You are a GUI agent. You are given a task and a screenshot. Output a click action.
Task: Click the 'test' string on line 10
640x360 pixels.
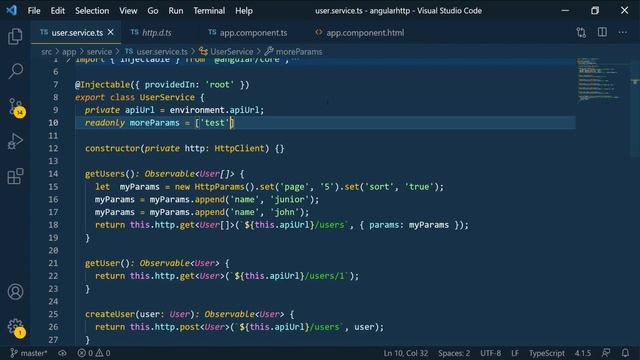point(214,123)
